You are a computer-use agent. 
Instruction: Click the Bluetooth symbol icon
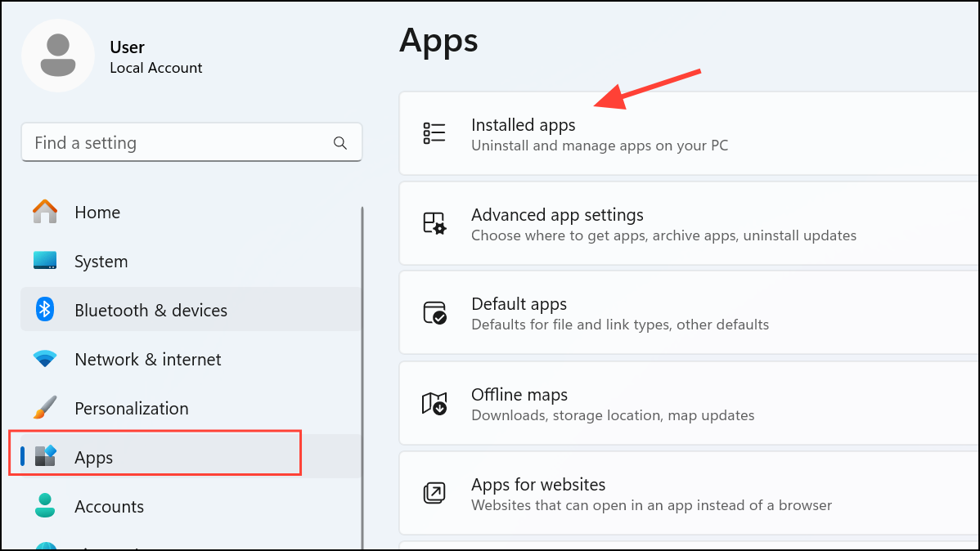tap(45, 309)
